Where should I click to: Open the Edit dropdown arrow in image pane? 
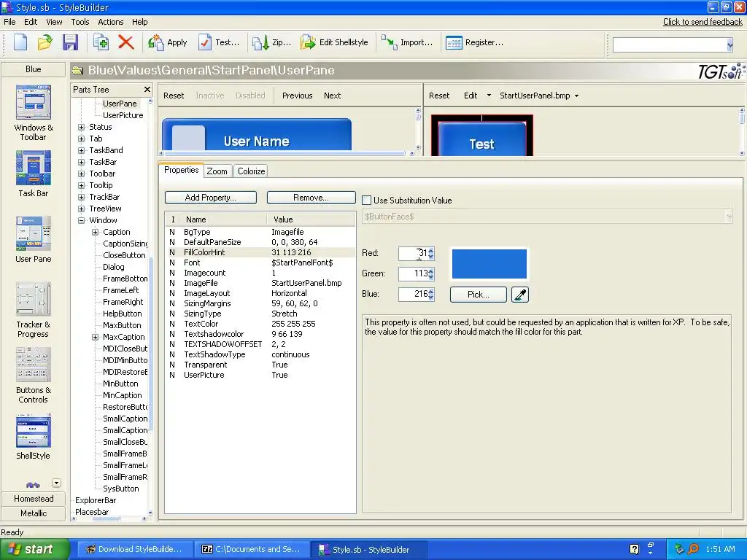pos(489,96)
